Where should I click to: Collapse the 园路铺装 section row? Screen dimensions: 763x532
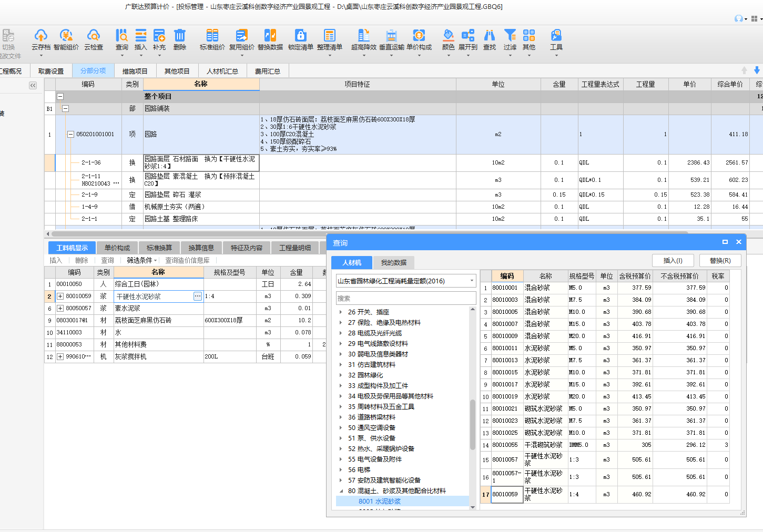[x=66, y=108]
